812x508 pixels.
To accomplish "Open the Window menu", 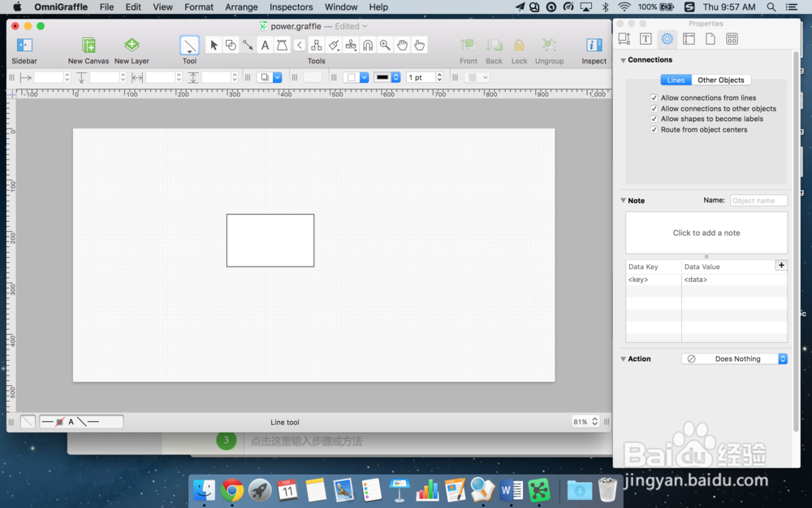I will click(x=341, y=7).
